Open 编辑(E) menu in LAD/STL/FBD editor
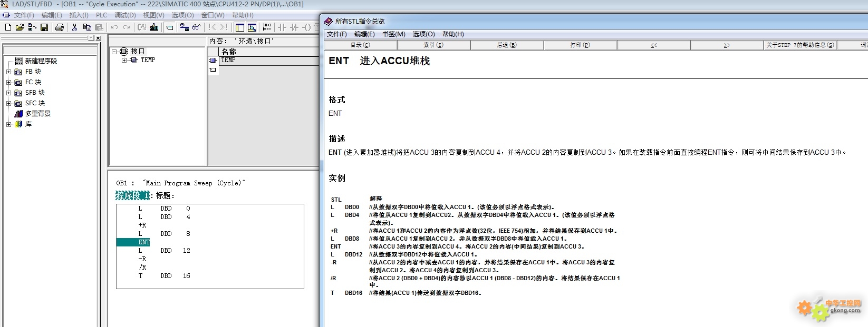Viewport: 868px width, 327px height. [x=52, y=15]
